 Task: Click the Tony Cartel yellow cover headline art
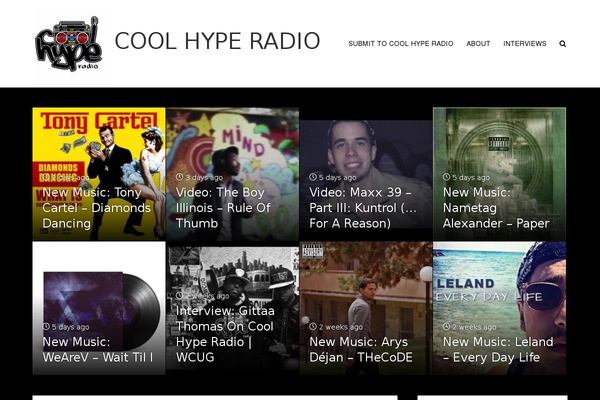pyautogui.click(x=99, y=121)
